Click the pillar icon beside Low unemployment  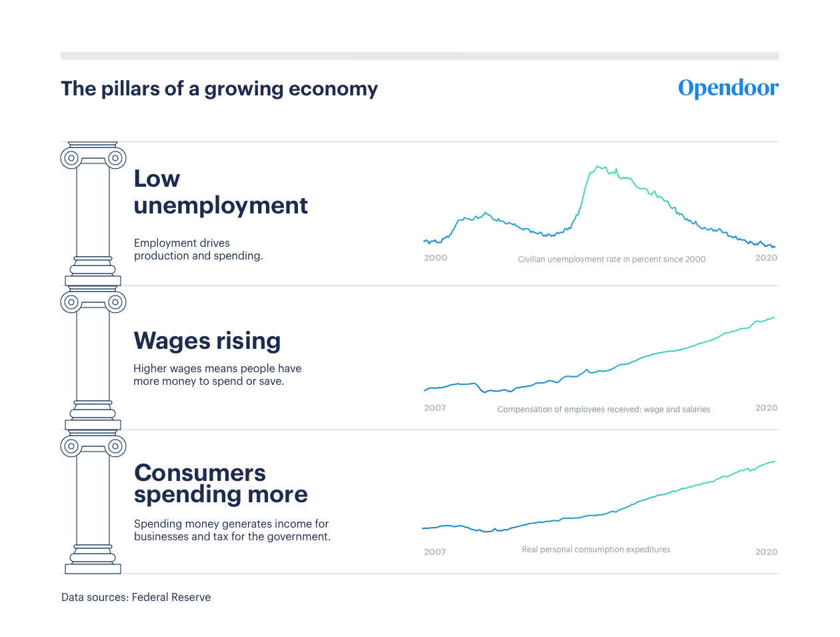[93, 213]
